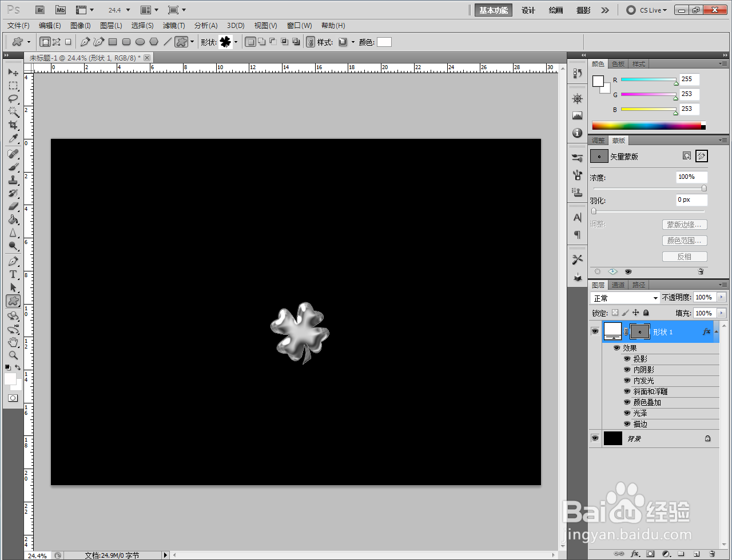Select the Paint Bucket tool

[x=13, y=220]
